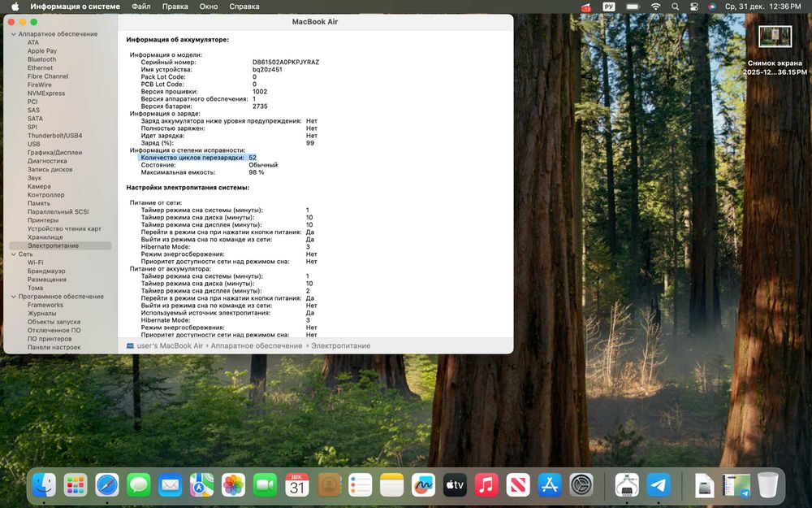This screenshot has width=812, height=508.
Task: Launch Apple TV from the Dock
Action: pyautogui.click(x=456, y=485)
